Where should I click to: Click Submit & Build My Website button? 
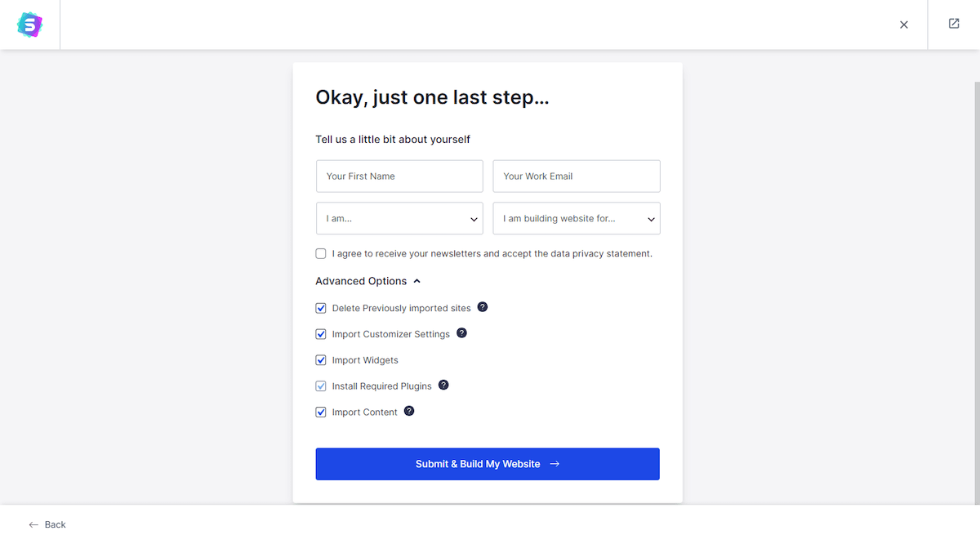(488, 464)
